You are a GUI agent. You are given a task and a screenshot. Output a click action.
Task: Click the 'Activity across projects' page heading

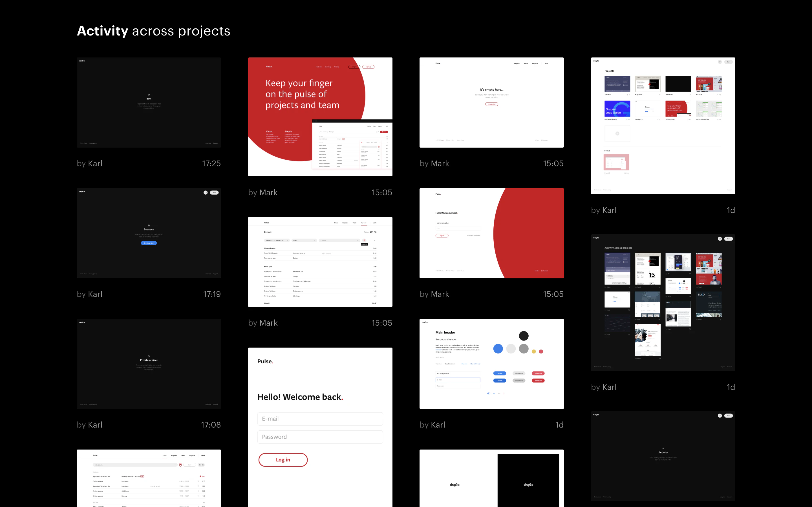pos(153,31)
